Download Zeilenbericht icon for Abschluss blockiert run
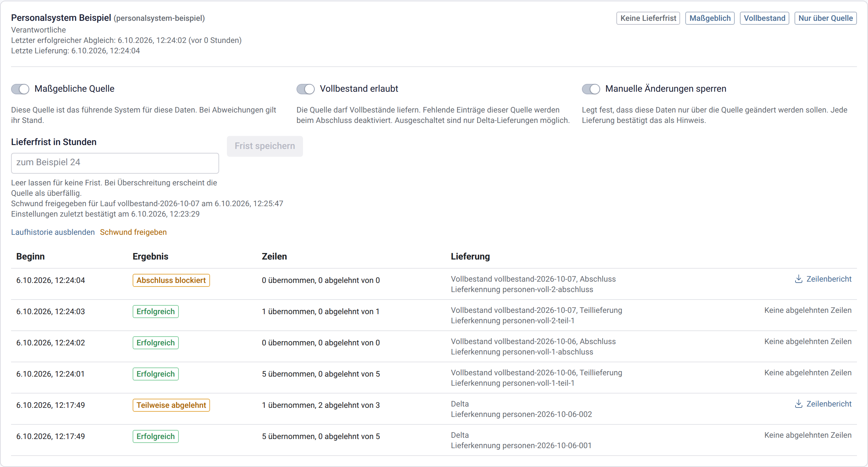This screenshot has width=868, height=467. click(798, 279)
